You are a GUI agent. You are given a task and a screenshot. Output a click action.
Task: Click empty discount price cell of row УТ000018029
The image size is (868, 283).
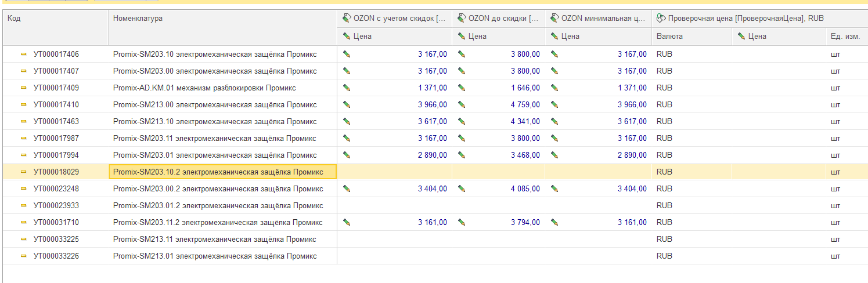(395, 172)
